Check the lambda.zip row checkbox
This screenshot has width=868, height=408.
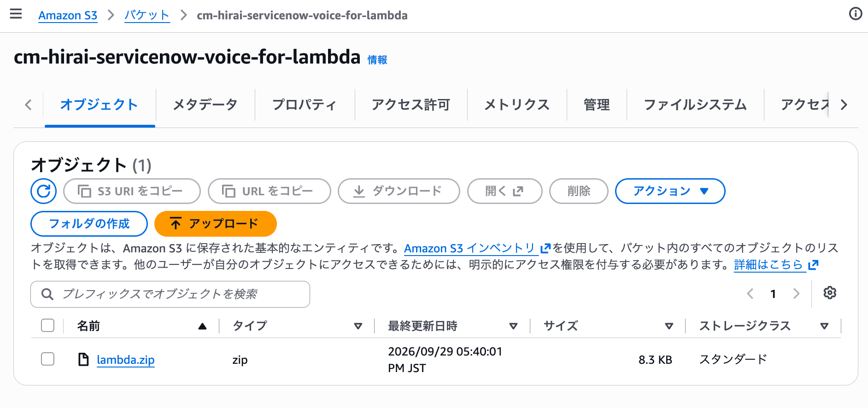[x=48, y=359]
